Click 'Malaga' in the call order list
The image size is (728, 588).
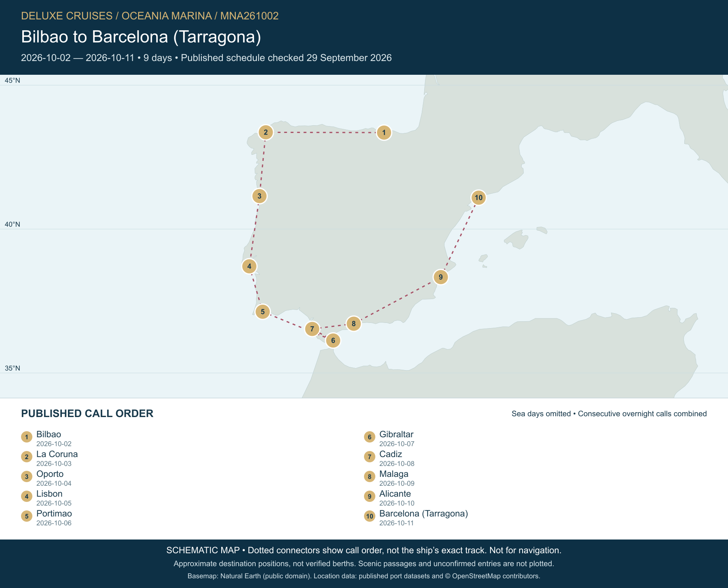[394, 474]
